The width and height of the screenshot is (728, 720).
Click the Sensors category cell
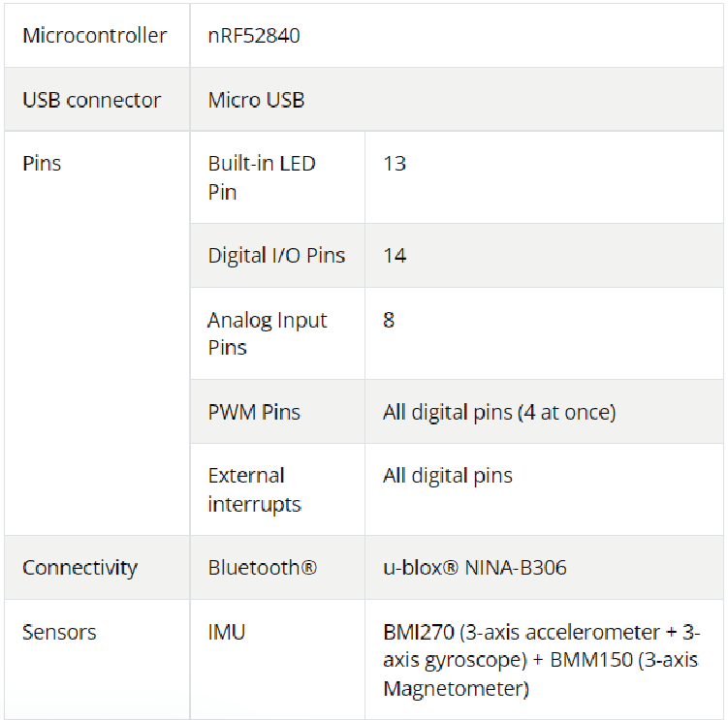coord(59,632)
